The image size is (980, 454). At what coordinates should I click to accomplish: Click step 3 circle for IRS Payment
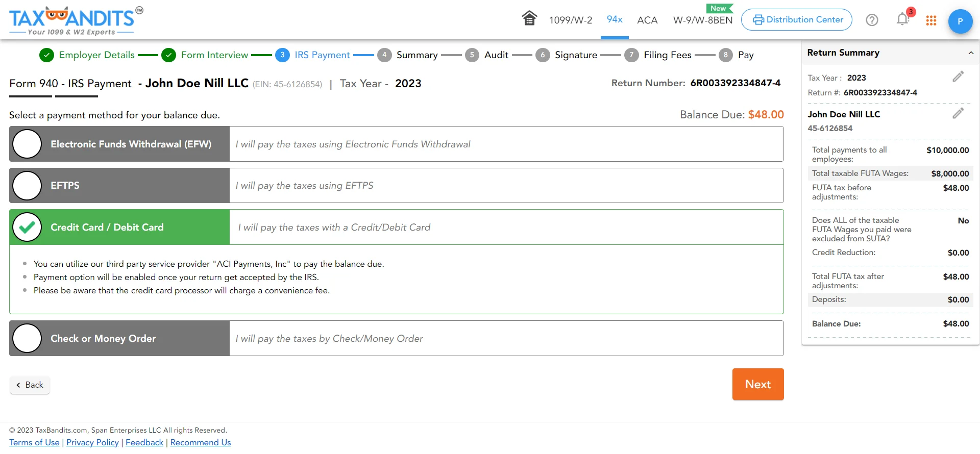pos(282,55)
